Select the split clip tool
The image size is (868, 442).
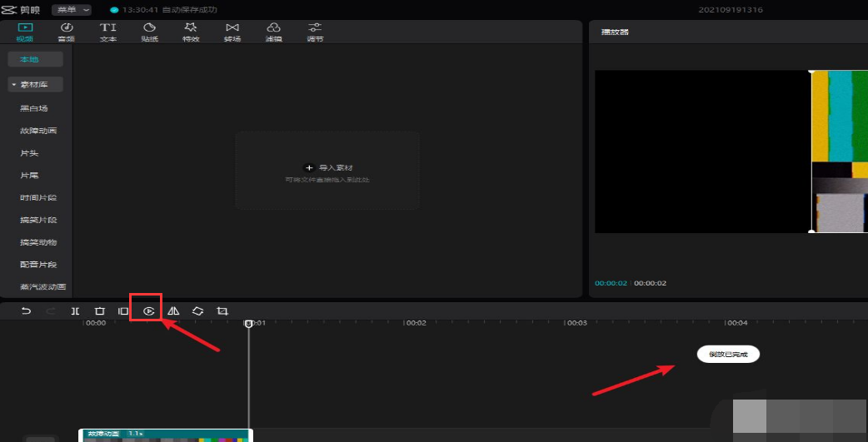(x=75, y=310)
